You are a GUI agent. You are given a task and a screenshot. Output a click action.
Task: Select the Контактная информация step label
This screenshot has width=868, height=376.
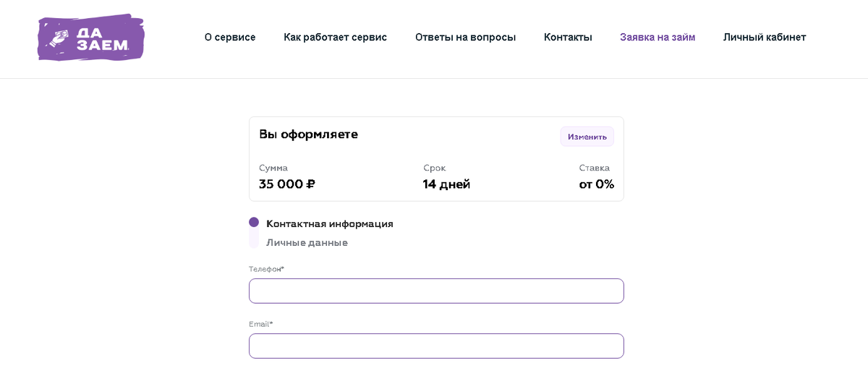(x=329, y=223)
